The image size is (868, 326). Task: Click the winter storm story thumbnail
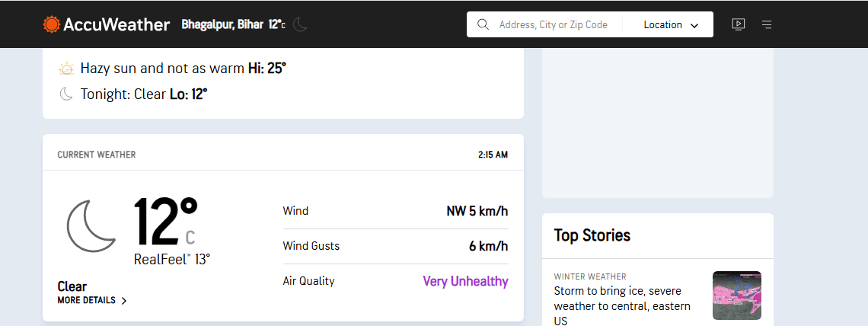[x=736, y=296]
